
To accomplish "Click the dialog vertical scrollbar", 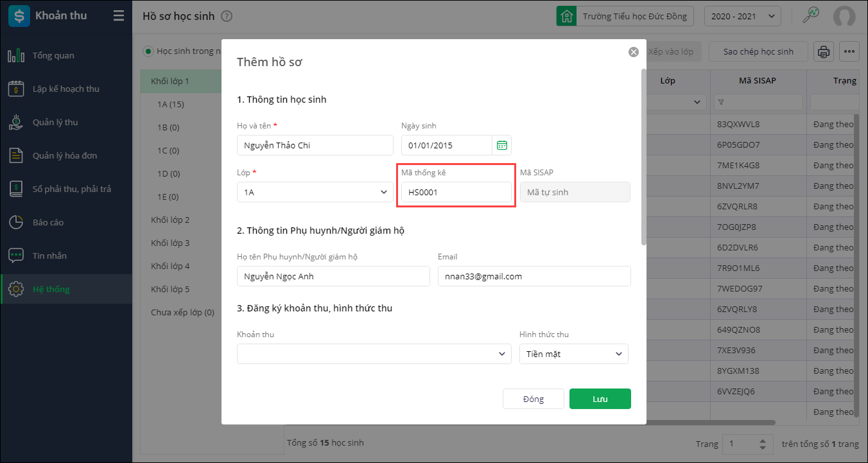I will 644,157.
